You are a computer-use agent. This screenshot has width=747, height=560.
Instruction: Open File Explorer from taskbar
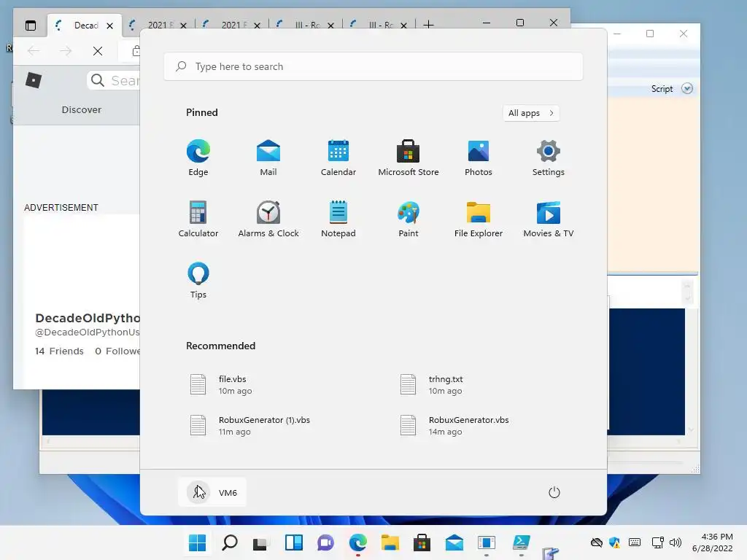pyautogui.click(x=390, y=542)
